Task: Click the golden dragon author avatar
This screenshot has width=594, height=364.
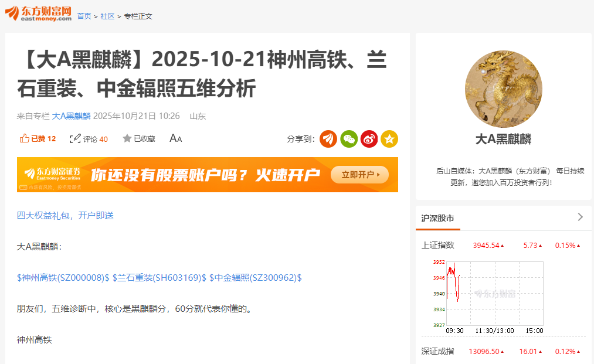Action: coord(504,89)
